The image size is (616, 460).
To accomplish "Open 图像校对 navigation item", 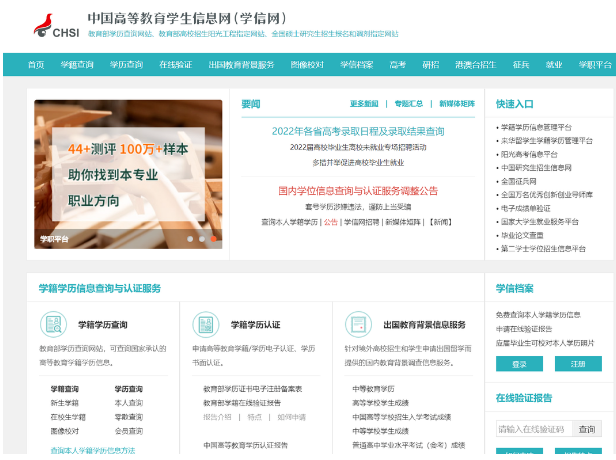I will 307,65.
